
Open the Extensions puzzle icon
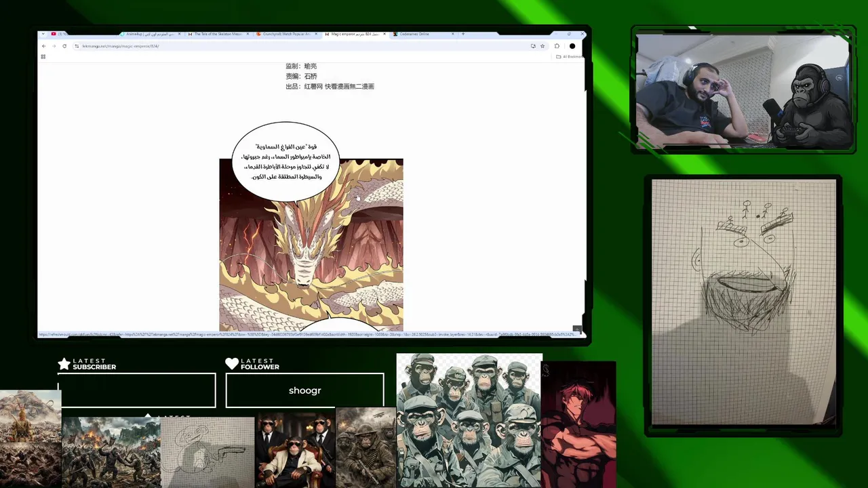[x=557, y=46]
